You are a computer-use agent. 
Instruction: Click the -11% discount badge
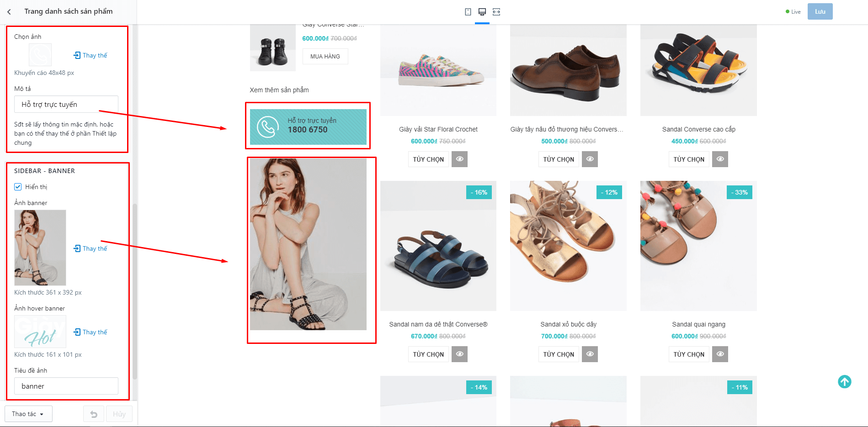(740, 387)
